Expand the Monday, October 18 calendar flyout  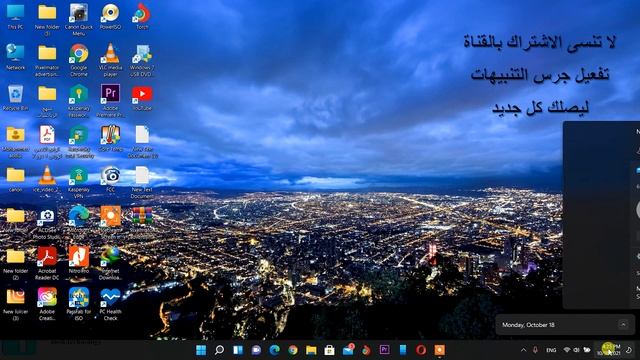coord(623,324)
